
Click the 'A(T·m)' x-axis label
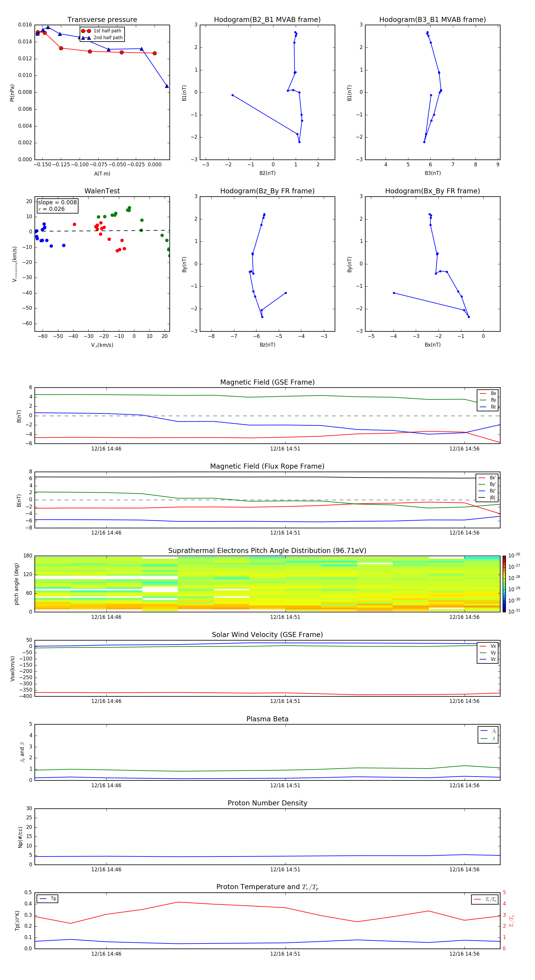pos(102,174)
